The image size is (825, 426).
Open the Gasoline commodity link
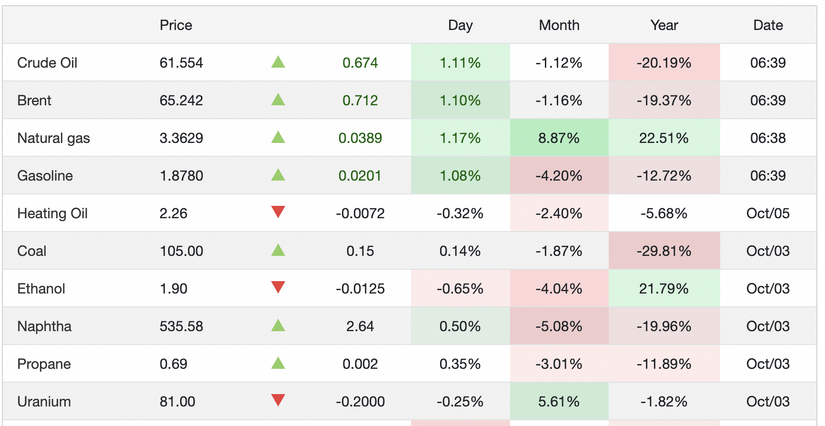(x=46, y=176)
